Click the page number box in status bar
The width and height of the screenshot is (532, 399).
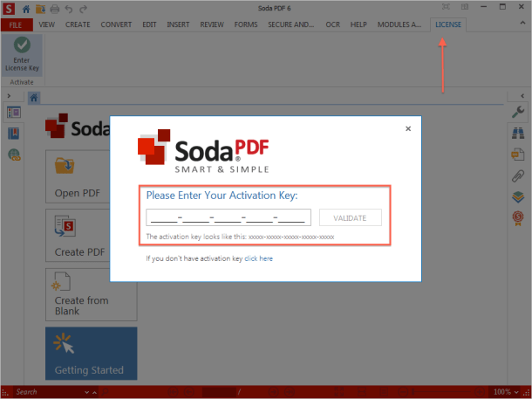(x=219, y=392)
